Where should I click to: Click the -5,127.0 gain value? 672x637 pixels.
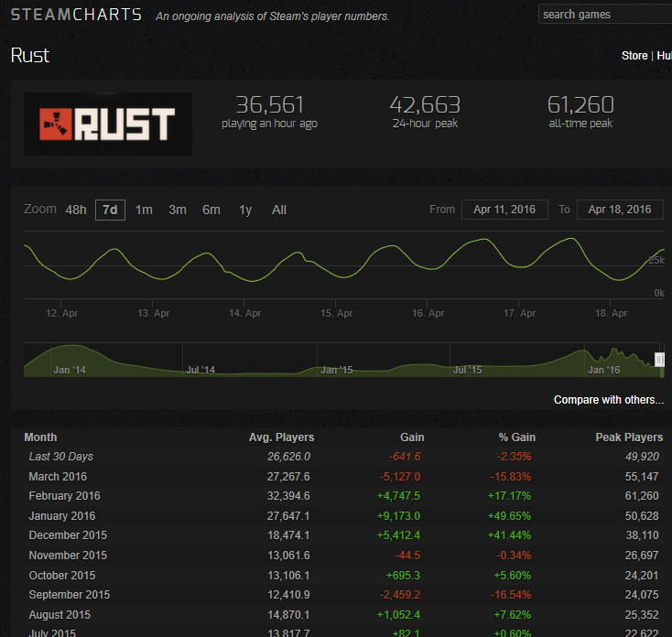click(x=400, y=477)
